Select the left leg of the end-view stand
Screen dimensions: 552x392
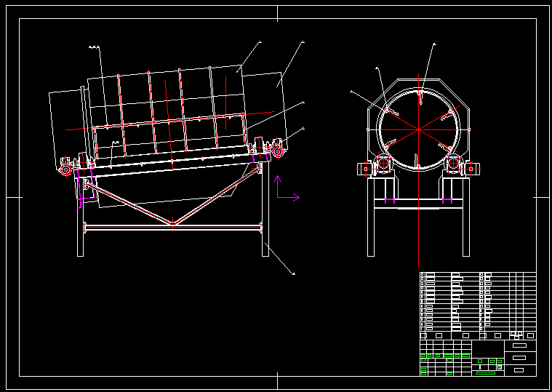pyautogui.click(x=371, y=217)
